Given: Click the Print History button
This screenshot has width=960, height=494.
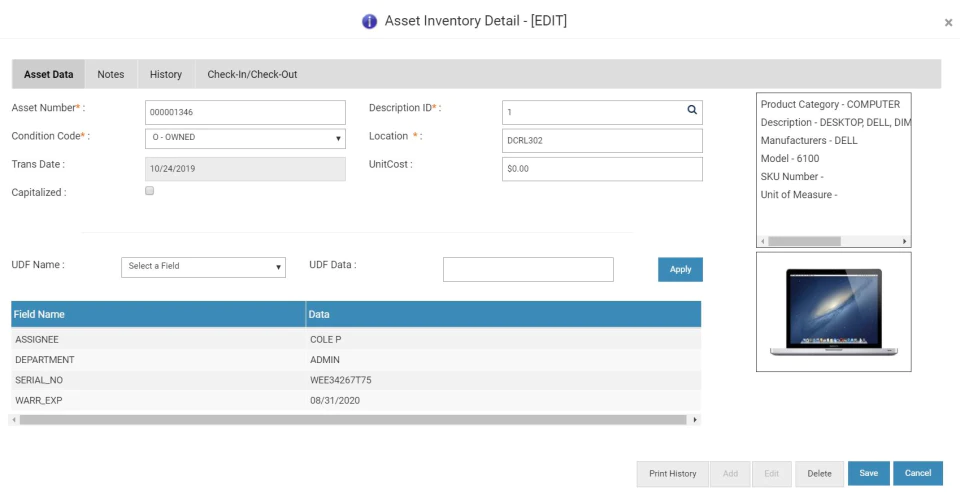Looking at the screenshot, I should [672, 474].
